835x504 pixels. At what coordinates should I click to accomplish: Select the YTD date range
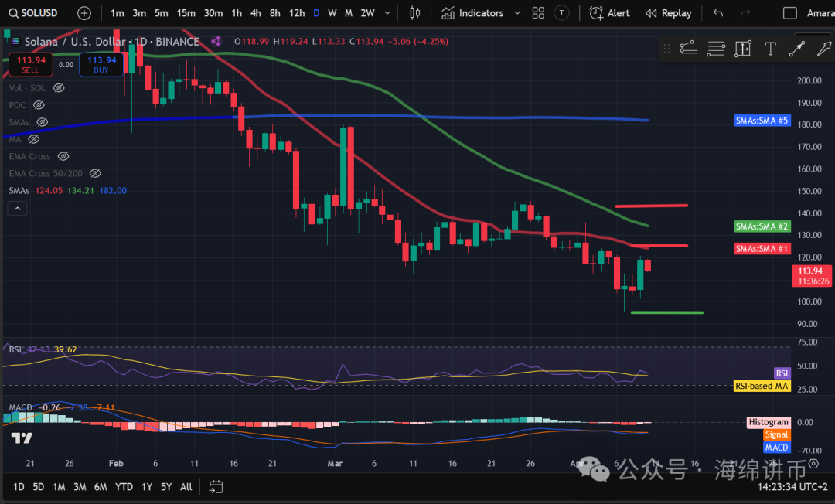click(124, 487)
